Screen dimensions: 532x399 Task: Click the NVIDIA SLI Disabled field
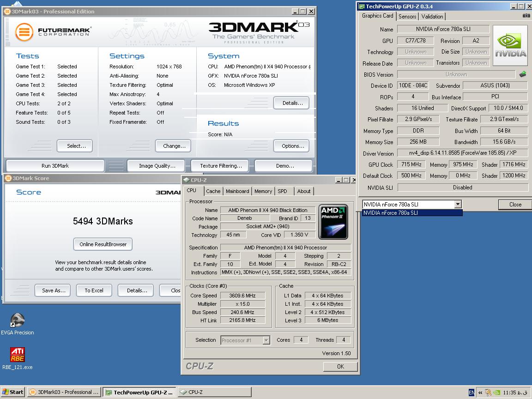pos(462,187)
